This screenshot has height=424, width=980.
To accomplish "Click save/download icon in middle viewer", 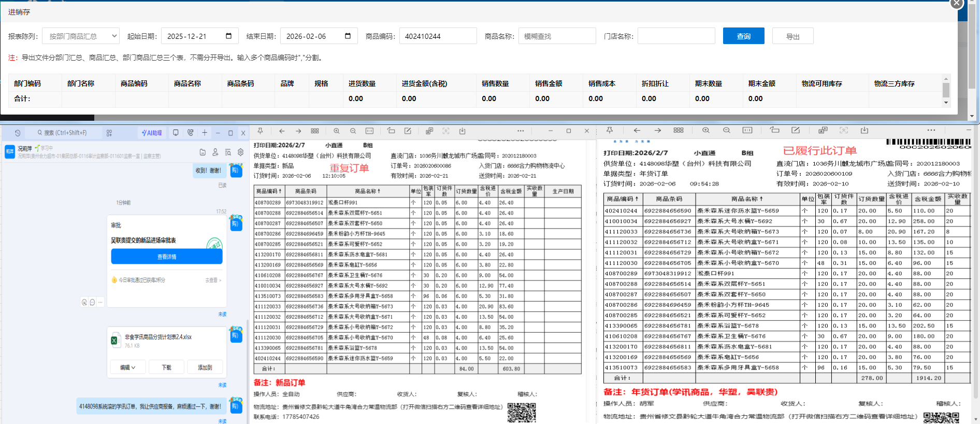I will [x=462, y=131].
